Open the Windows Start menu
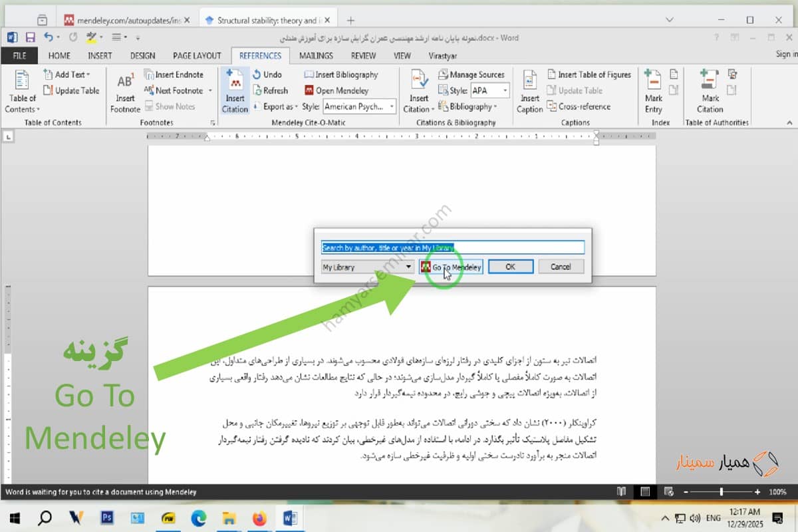798x532 pixels. [x=13, y=517]
